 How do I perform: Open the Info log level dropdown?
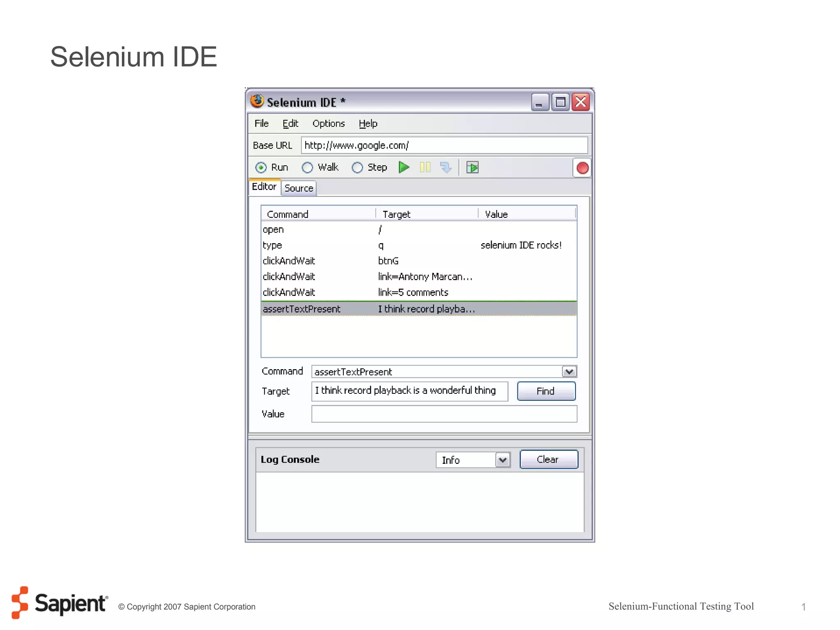pyautogui.click(x=503, y=460)
